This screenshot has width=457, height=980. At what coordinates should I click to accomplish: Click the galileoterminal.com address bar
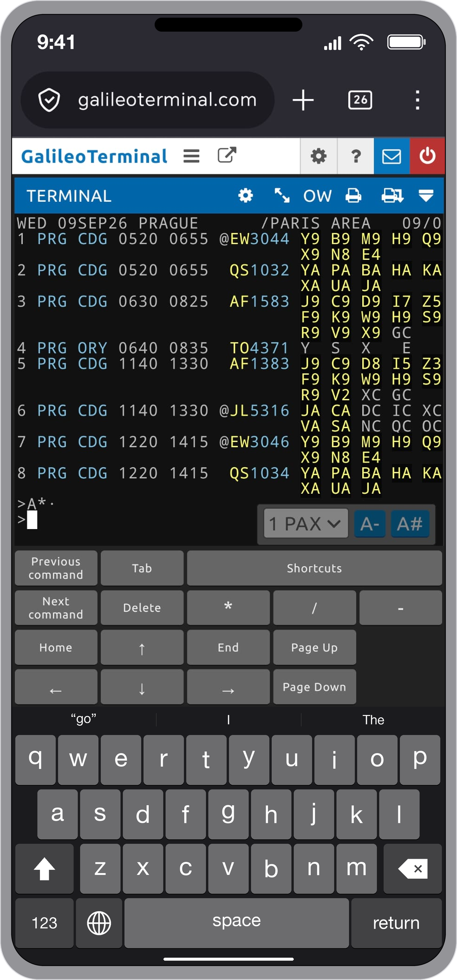coord(148,100)
